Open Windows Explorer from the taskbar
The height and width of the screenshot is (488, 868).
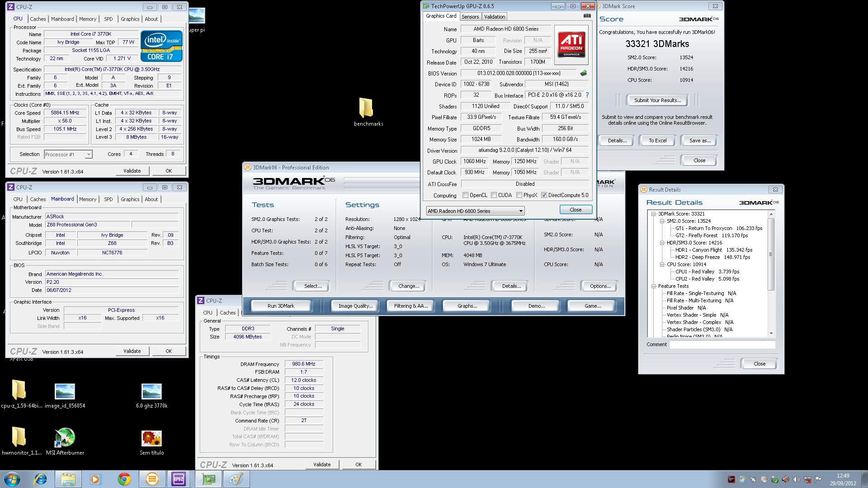point(68,479)
